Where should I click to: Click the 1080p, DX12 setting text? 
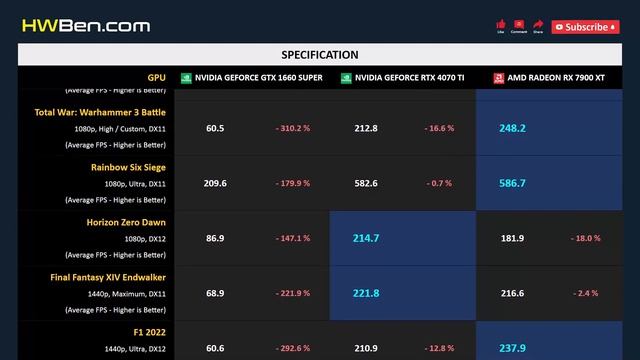145,239
